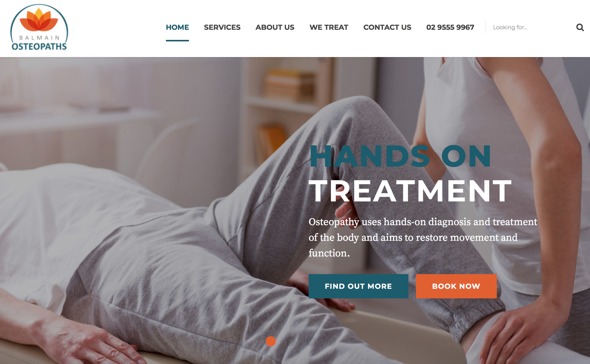Viewport: 590px width, 364px height.
Task: Click the OSTEOPATHS wordmark in the logo
Action: 39,46
